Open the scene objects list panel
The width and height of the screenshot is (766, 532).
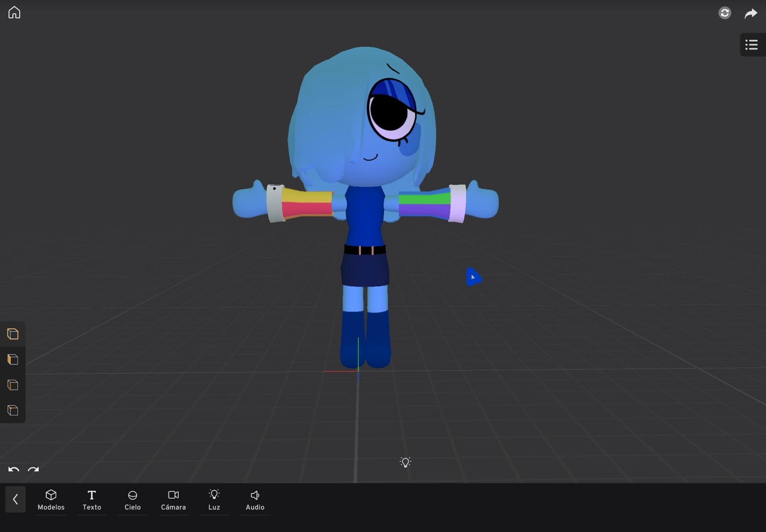click(752, 45)
